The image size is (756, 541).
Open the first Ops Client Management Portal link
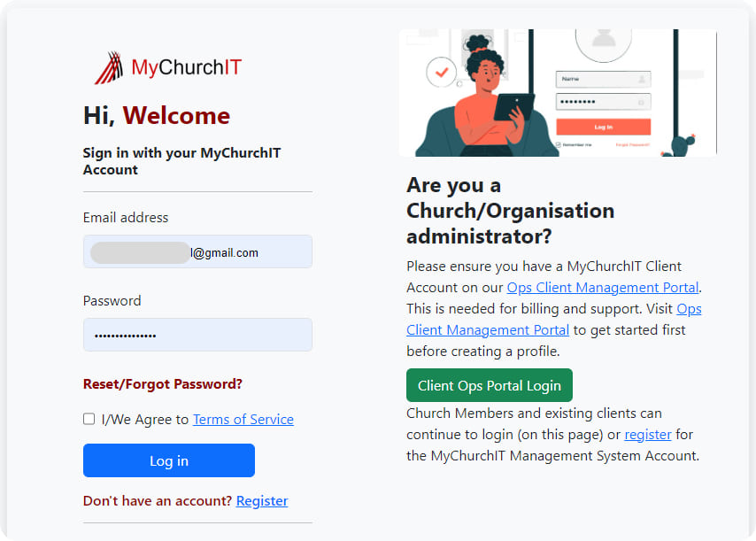pyautogui.click(x=603, y=288)
